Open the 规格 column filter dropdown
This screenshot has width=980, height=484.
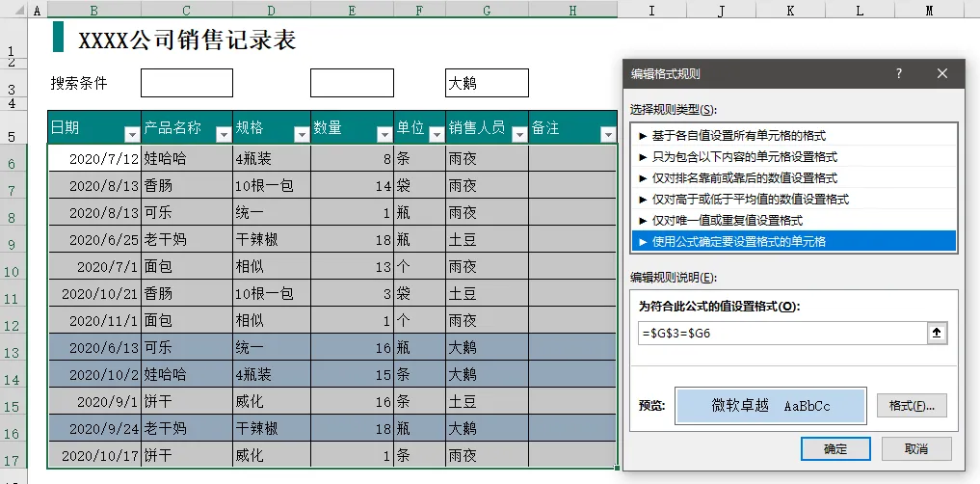click(x=302, y=134)
